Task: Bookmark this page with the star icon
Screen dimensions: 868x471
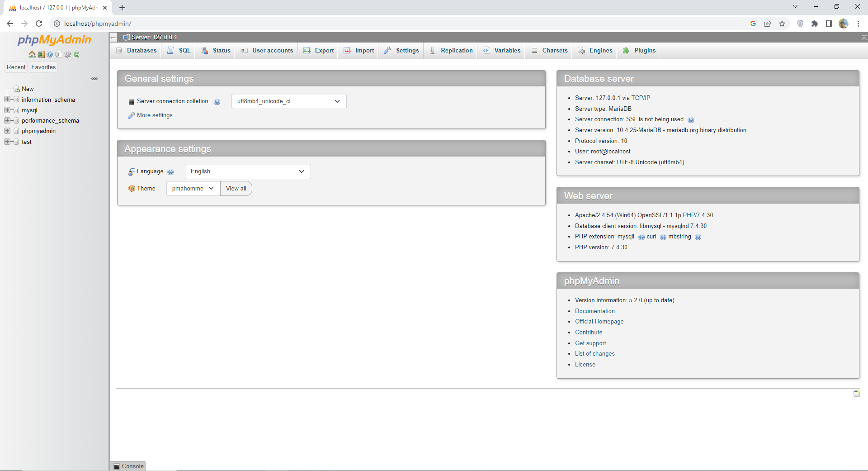Action: click(x=782, y=24)
